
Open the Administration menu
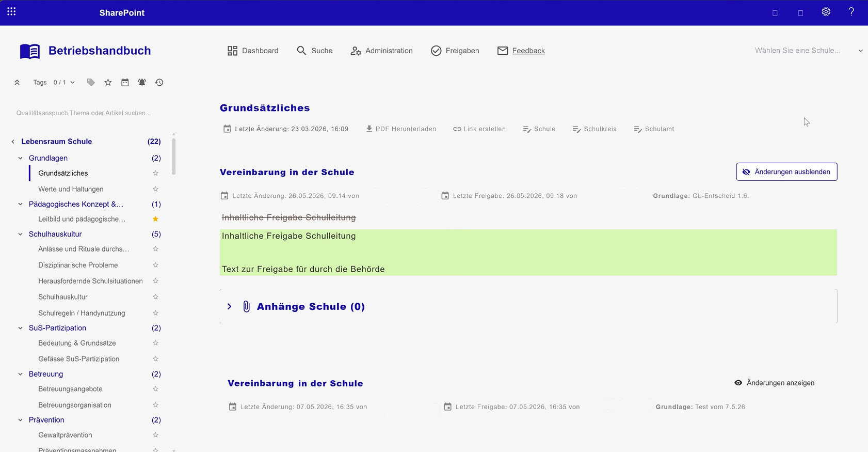tap(381, 51)
